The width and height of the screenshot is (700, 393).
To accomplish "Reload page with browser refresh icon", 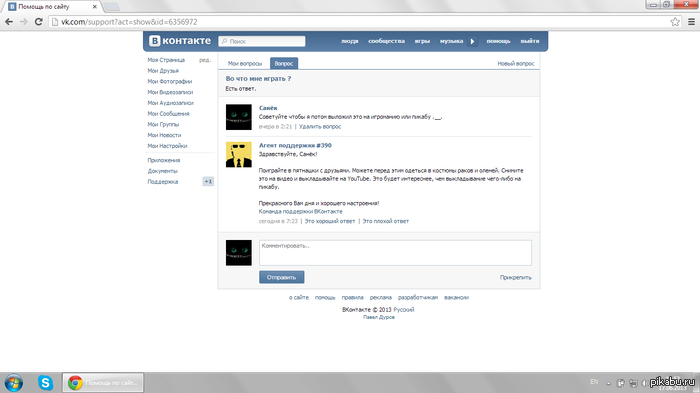I will tap(39, 21).
